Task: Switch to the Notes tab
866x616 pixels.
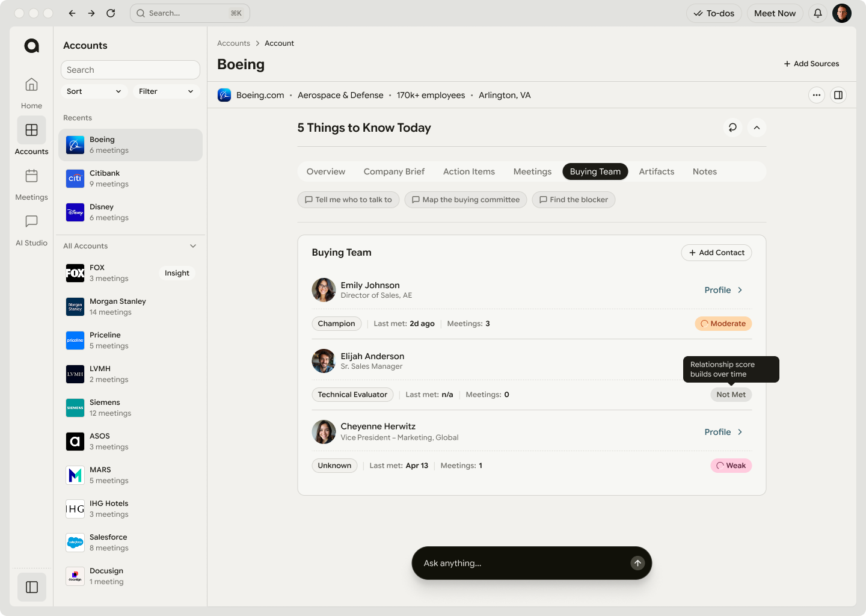Action: [705, 171]
